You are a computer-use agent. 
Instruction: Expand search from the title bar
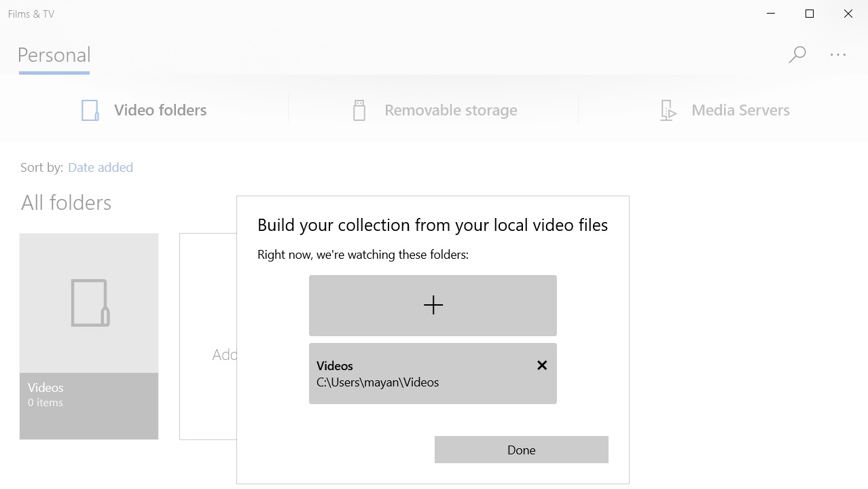[797, 54]
